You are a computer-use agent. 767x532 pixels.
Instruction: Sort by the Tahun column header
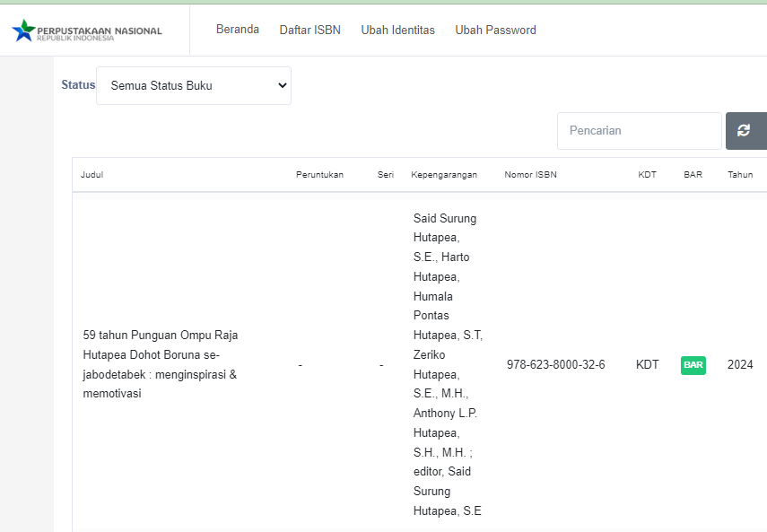pyautogui.click(x=740, y=175)
